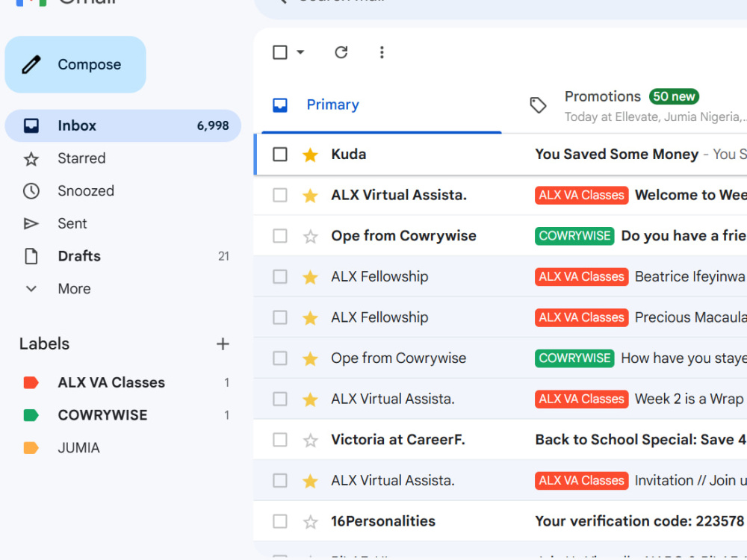Click the Snoozed clock icon
The image size is (747, 560).
coord(31,191)
